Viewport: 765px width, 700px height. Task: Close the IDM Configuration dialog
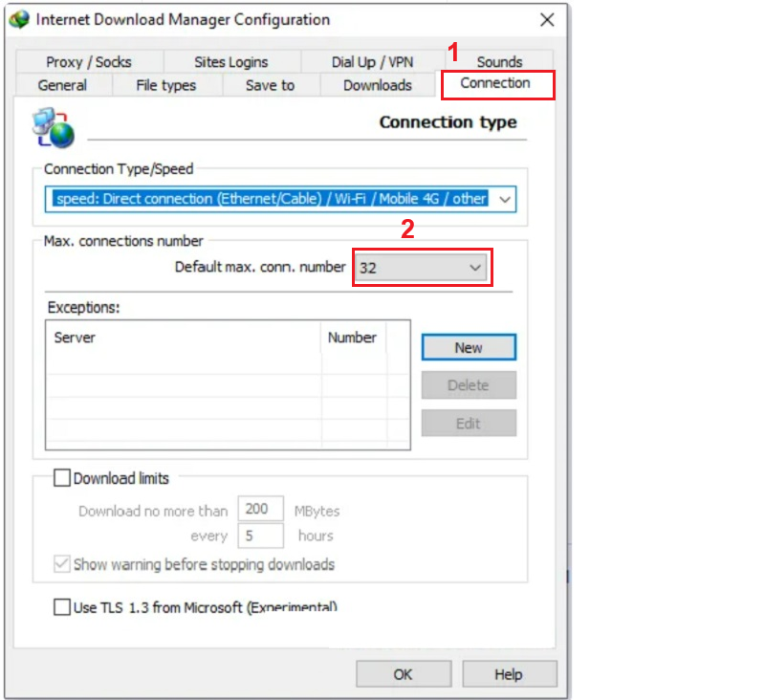547,20
